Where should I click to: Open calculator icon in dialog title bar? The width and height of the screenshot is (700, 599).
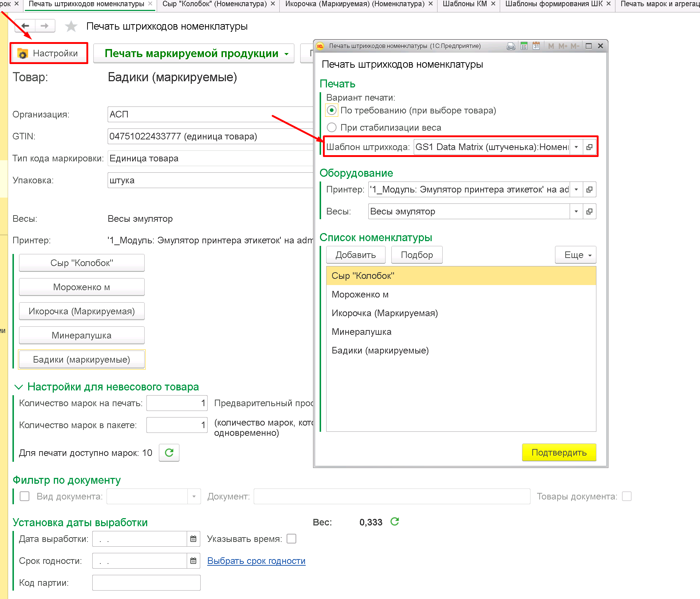524,46
